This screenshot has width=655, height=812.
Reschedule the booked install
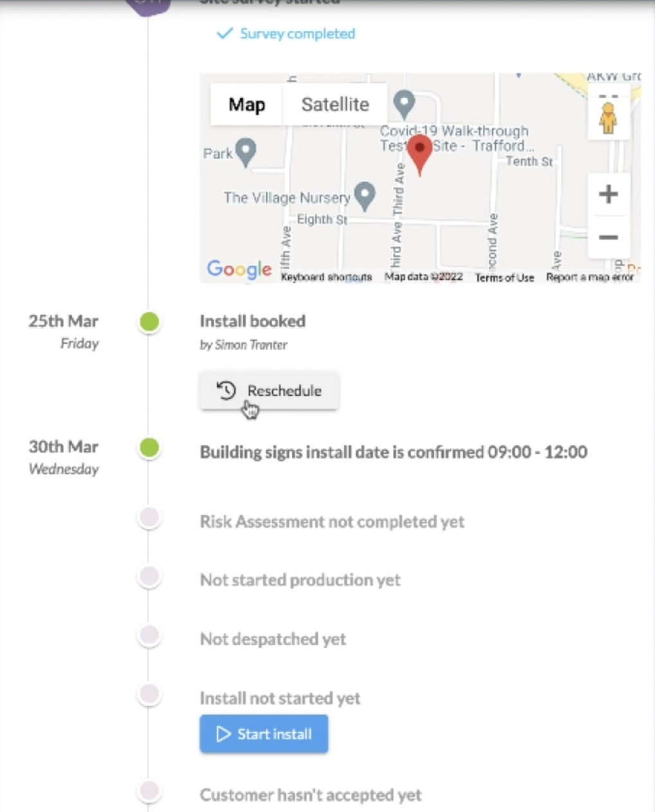click(269, 391)
